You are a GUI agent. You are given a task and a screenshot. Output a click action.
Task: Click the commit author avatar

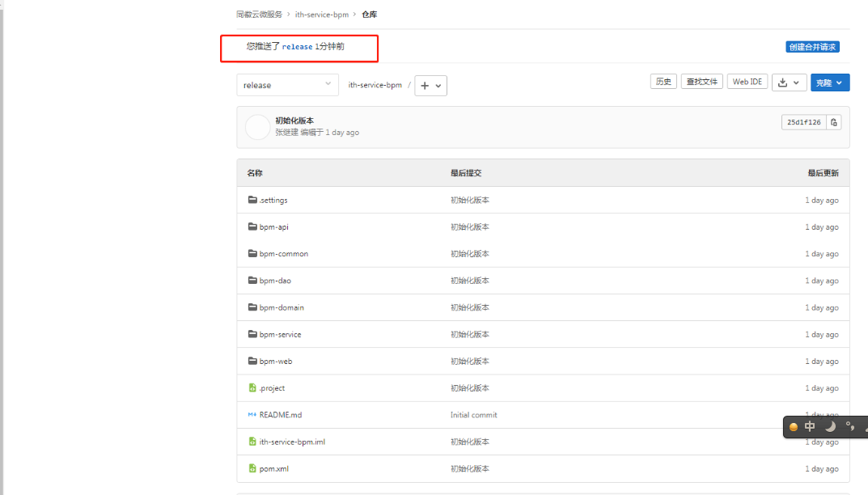click(257, 127)
